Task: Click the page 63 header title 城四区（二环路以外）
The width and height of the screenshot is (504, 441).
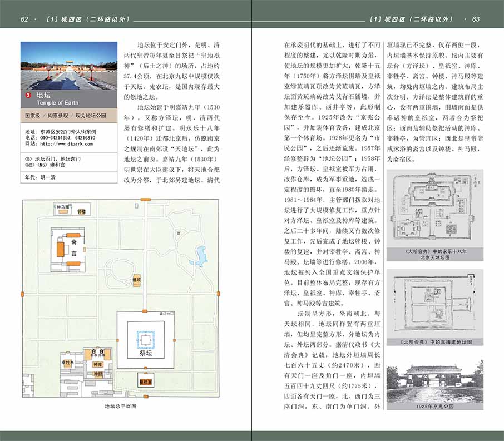Action: click(418, 19)
